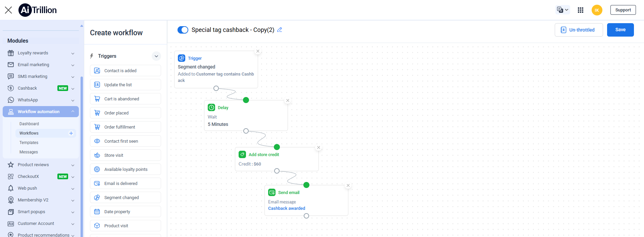Select the "Credit : $60" value
The height and width of the screenshot is (237, 644).
(250, 164)
